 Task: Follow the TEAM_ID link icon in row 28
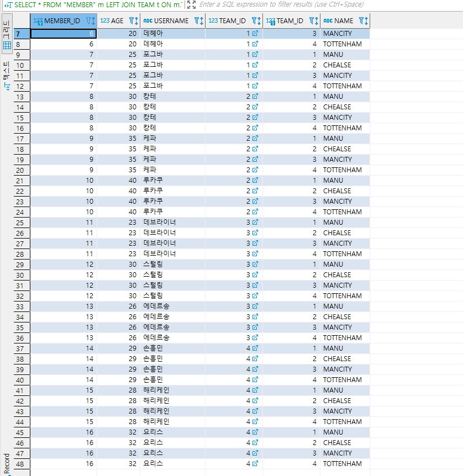tap(255, 253)
